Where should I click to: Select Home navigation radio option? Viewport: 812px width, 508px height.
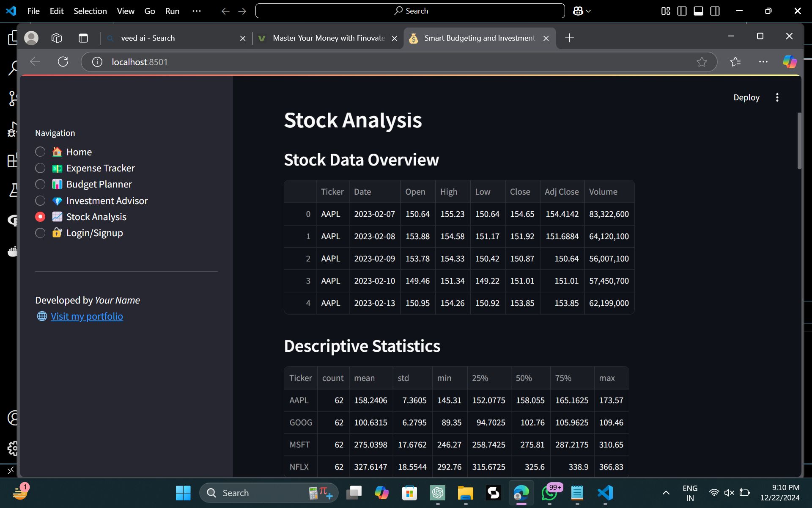click(40, 152)
